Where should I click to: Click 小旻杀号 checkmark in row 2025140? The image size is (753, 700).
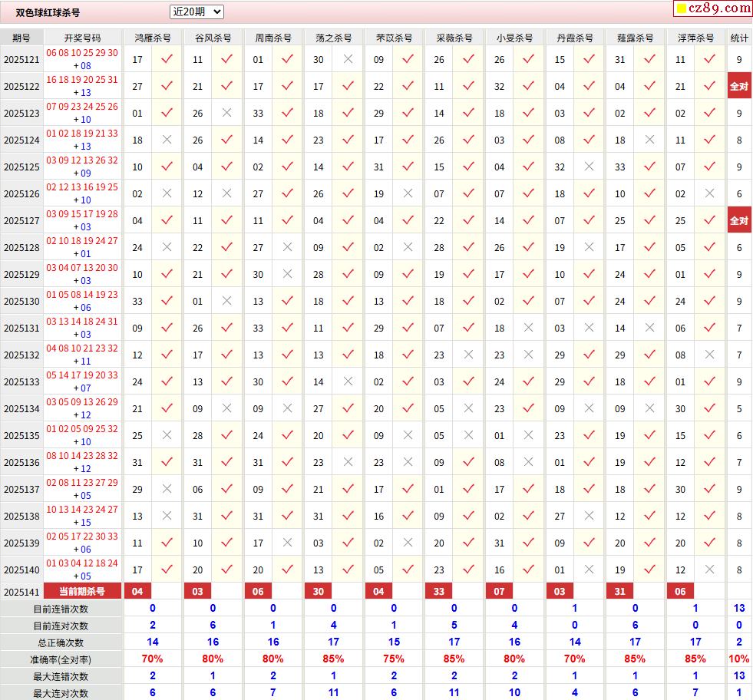[x=528, y=570]
